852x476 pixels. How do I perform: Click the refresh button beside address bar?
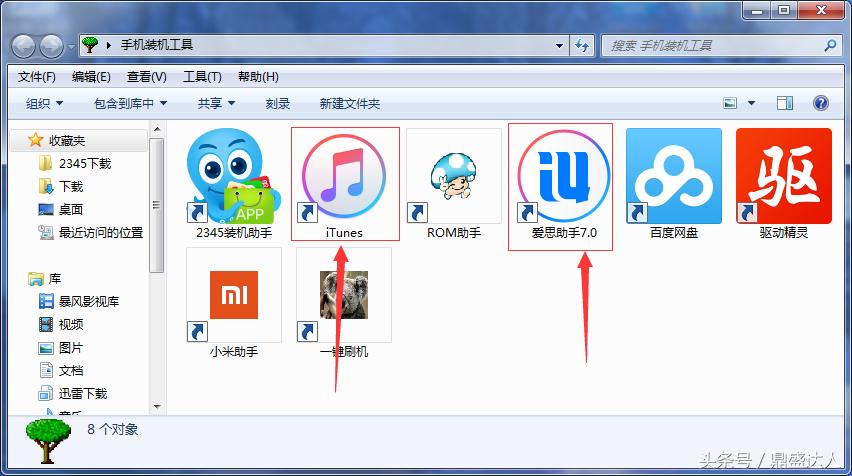pyautogui.click(x=582, y=45)
